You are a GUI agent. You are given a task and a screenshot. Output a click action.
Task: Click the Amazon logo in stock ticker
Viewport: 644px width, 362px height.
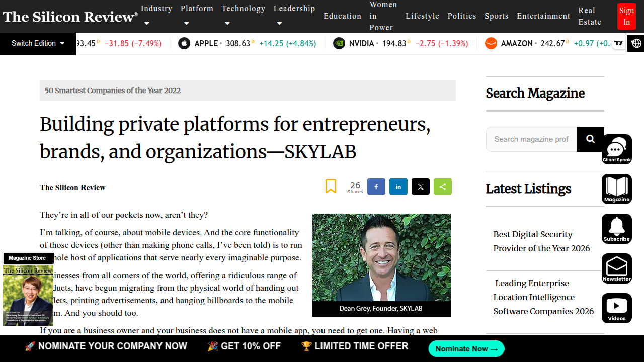pos(491,43)
